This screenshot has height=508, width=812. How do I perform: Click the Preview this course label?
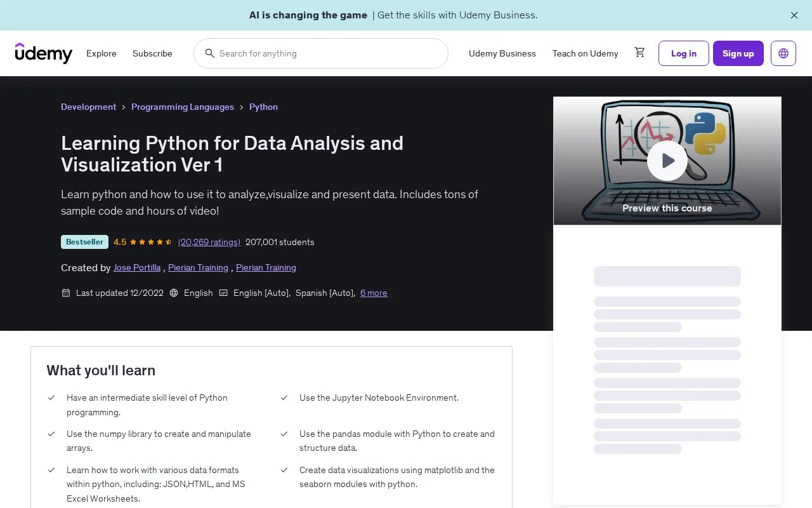point(667,208)
